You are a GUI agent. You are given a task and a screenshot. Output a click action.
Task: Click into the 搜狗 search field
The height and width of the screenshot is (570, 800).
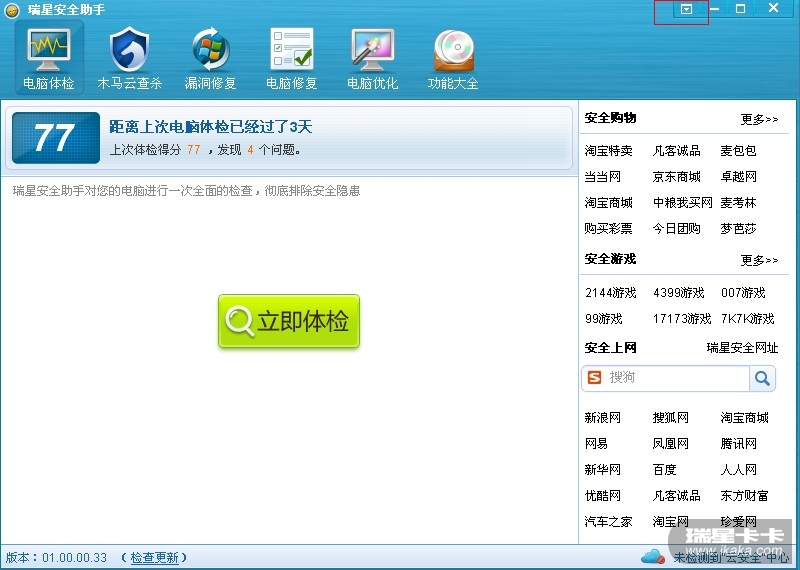pyautogui.click(x=665, y=378)
